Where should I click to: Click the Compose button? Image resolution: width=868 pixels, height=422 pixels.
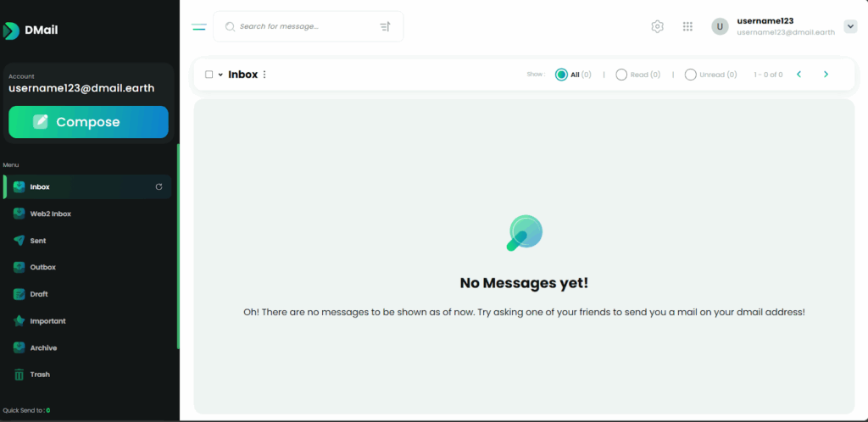(88, 122)
